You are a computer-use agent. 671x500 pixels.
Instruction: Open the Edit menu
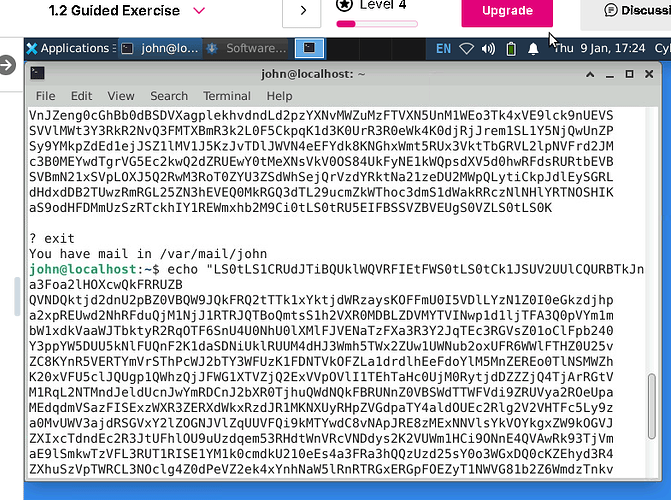point(84,96)
